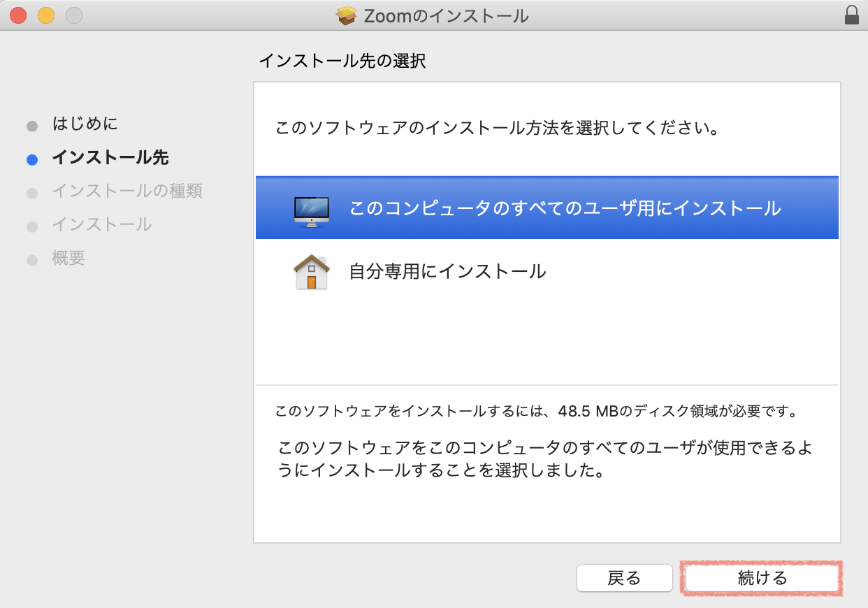This screenshot has width=868, height=608.
Task: Click the red close window button
Action: 18,15
